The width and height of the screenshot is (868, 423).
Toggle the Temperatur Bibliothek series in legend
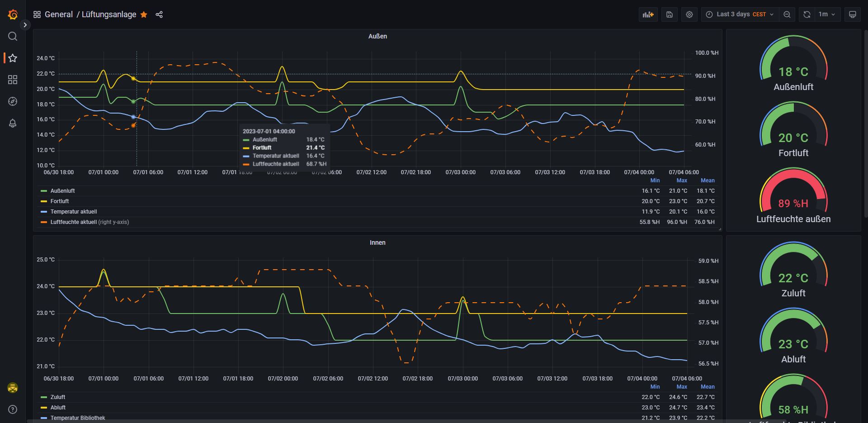78,418
